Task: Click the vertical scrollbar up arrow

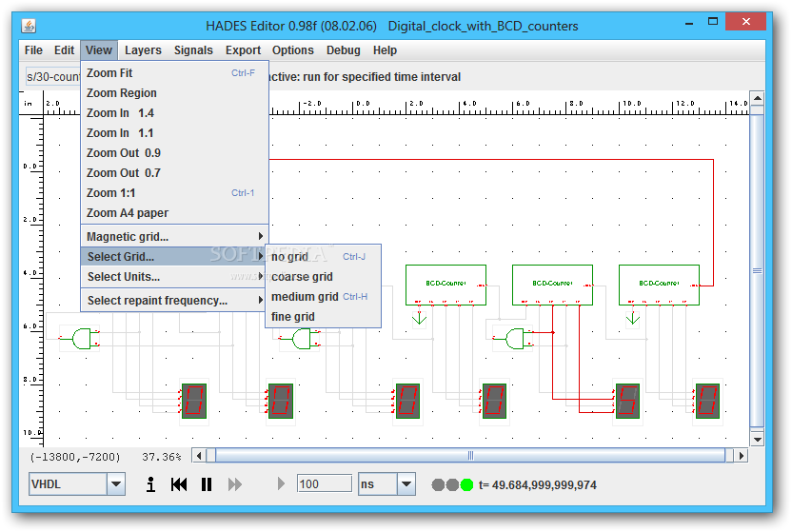Action: pos(757,98)
